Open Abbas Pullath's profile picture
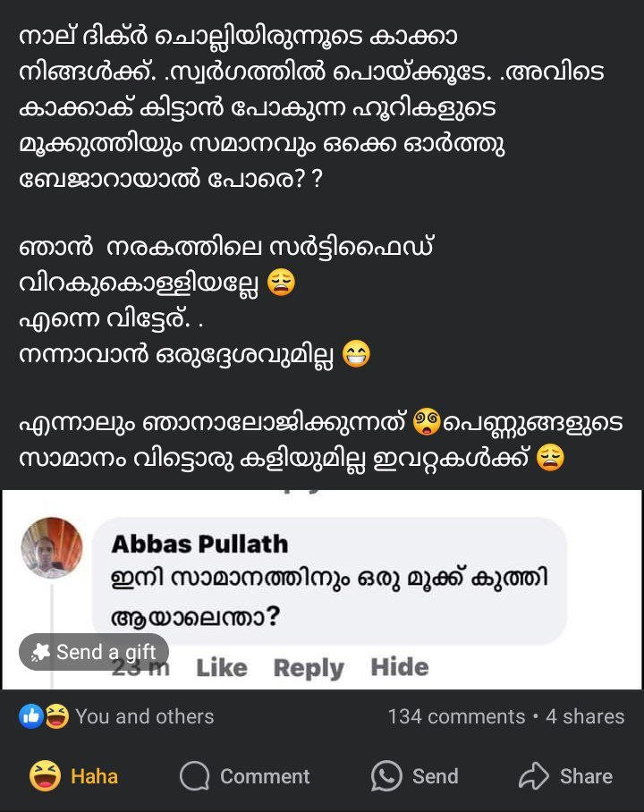The width and height of the screenshot is (644, 812). pyautogui.click(x=52, y=547)
